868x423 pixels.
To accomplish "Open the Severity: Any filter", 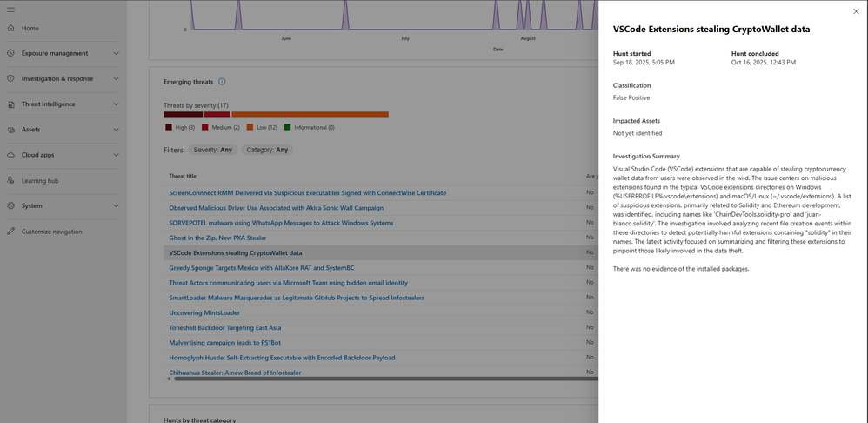I will (x=213, y=150).
